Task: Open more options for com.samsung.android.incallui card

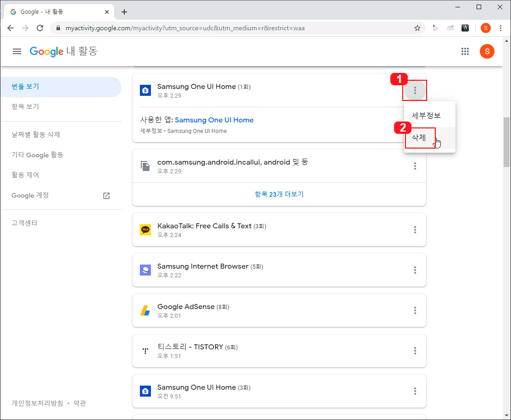Action: [415, 166]
